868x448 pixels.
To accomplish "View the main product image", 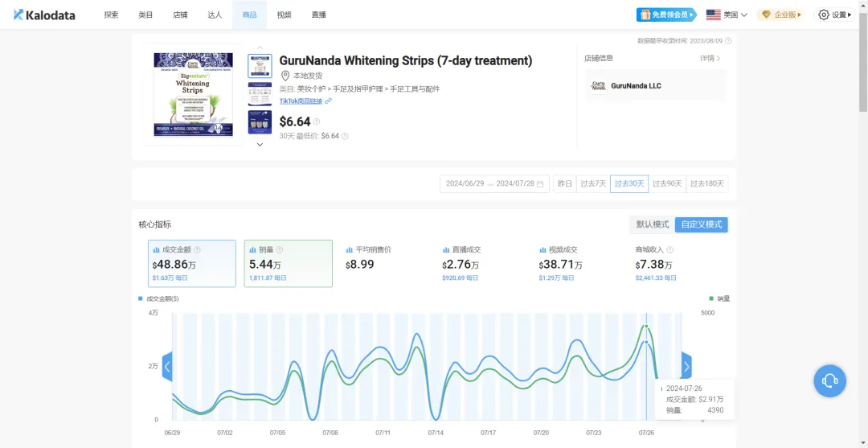I will pyautogui.click(x=193, y=95).
